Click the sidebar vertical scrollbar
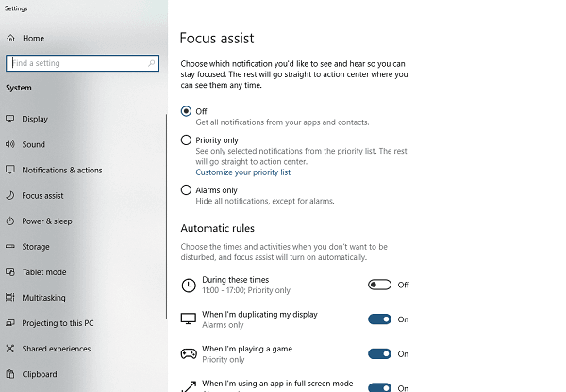566x392 pixels. tap(166, 217)
